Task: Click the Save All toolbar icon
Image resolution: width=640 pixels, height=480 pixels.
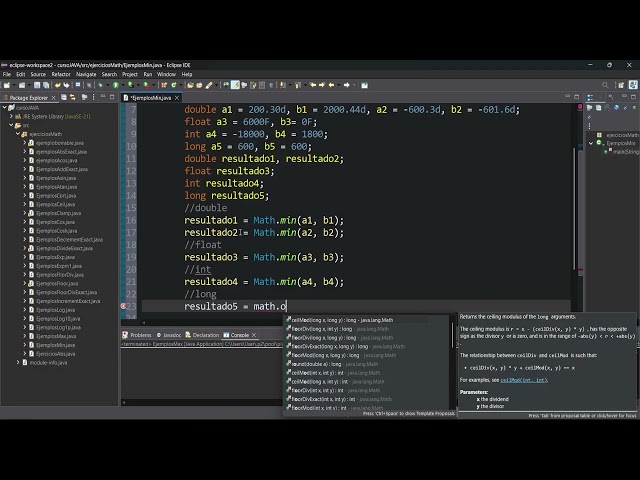Action: click(46, 85)
